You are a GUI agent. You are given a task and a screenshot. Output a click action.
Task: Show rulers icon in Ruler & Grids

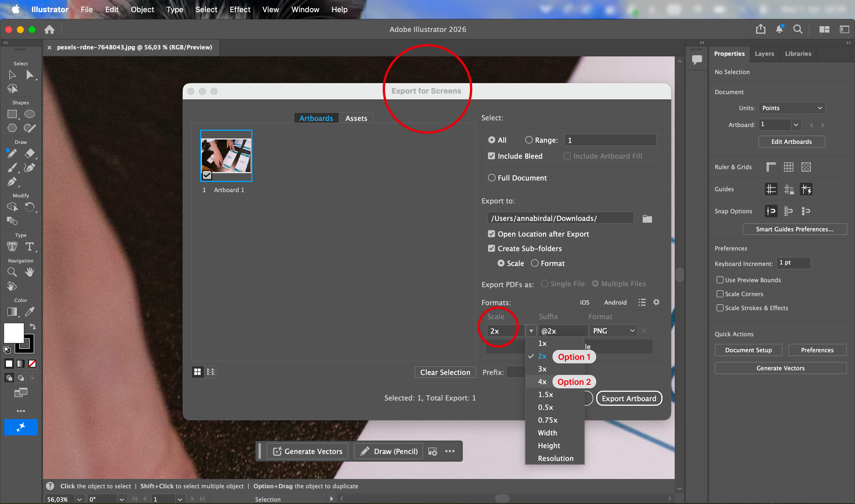pyautogui.click(x=771, y=167)
